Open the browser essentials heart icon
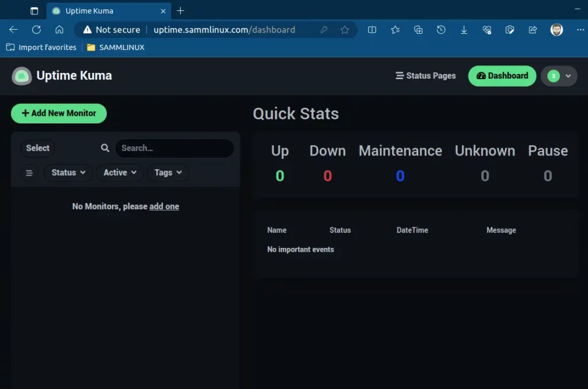Screen dimensions: 588x389 (x=487, y=30)
